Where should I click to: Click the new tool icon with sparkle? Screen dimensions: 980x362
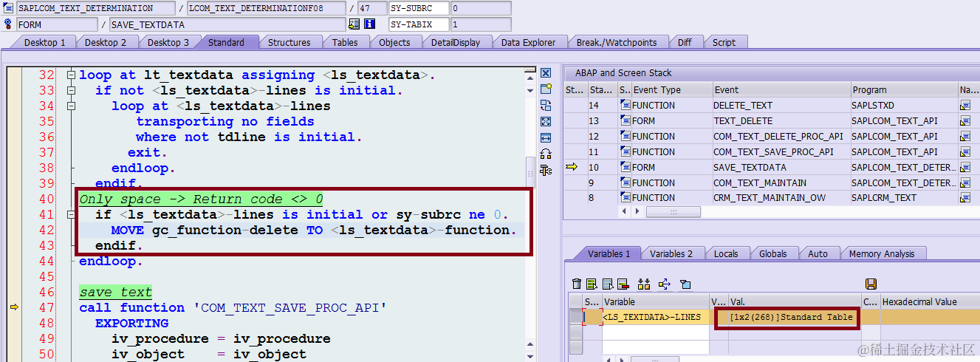click(x=546, y=89)
